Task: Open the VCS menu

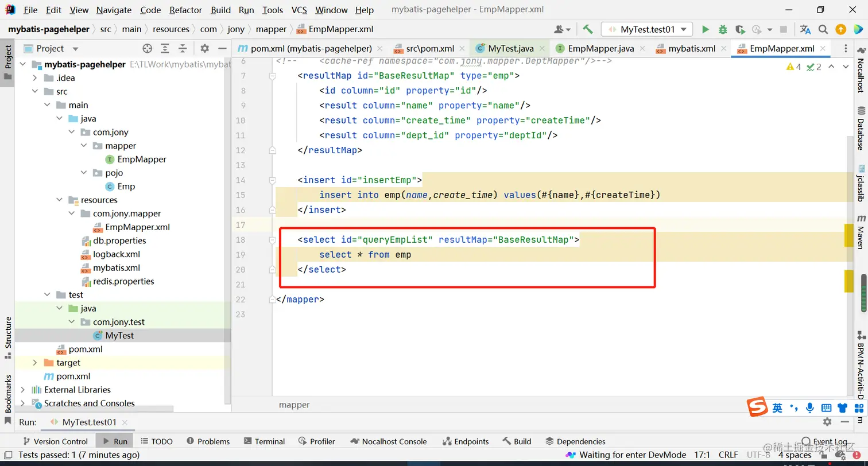Action: (x=299, y=10)
